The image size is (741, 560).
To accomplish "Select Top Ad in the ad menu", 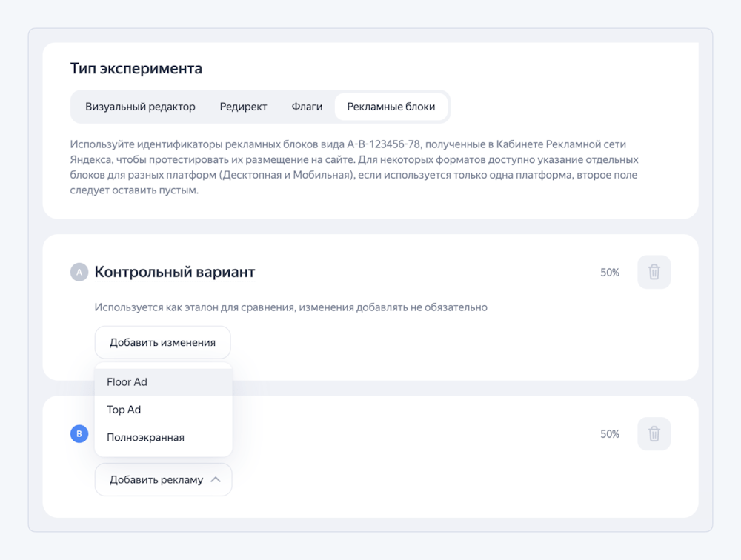I will click(x=124, y=410).
